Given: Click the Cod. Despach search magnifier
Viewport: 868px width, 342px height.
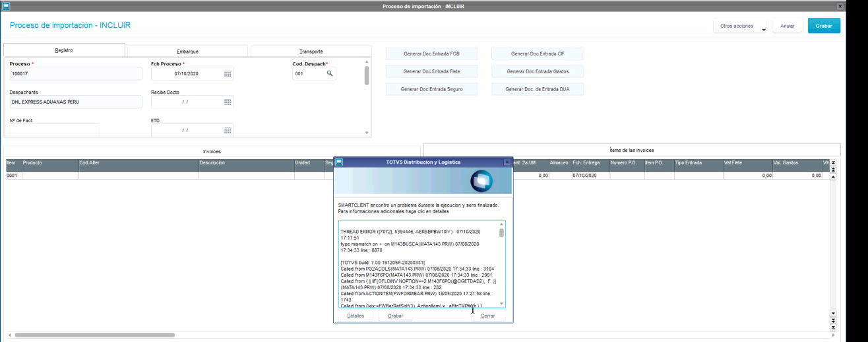Looking at the screenshot, I should pyautogui.click(x=330, y=74).
